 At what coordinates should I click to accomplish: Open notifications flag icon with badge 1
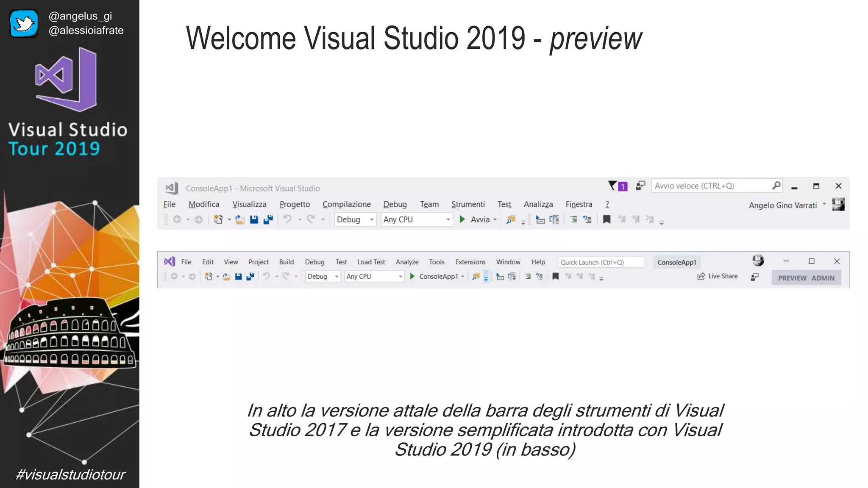point(618,186)
